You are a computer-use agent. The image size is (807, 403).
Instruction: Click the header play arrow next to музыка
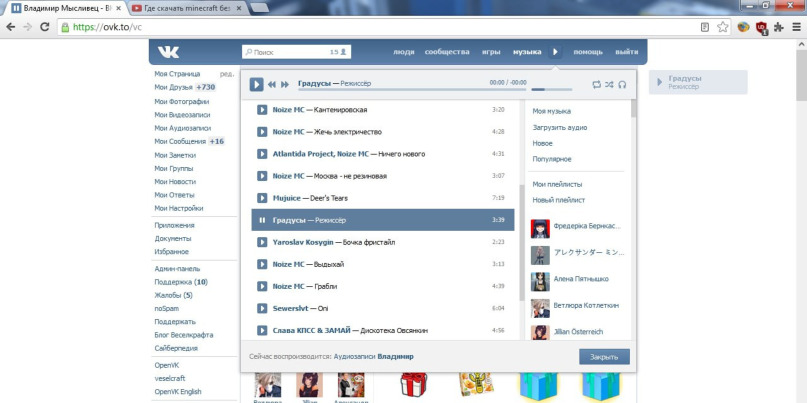coord(556,51)
